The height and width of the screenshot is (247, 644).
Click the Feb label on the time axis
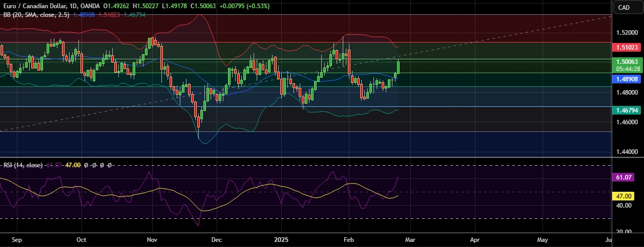[x=349, y=239]
